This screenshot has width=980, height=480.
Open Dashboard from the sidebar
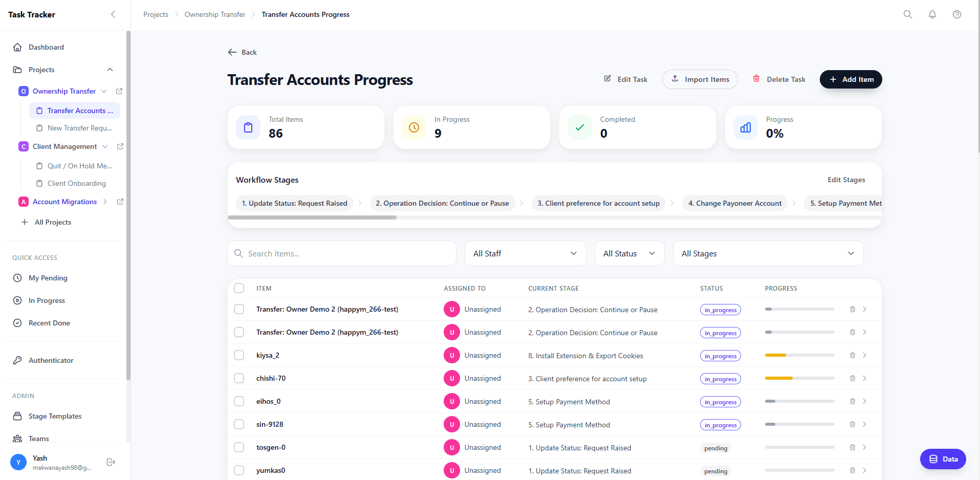pos(46,47)
